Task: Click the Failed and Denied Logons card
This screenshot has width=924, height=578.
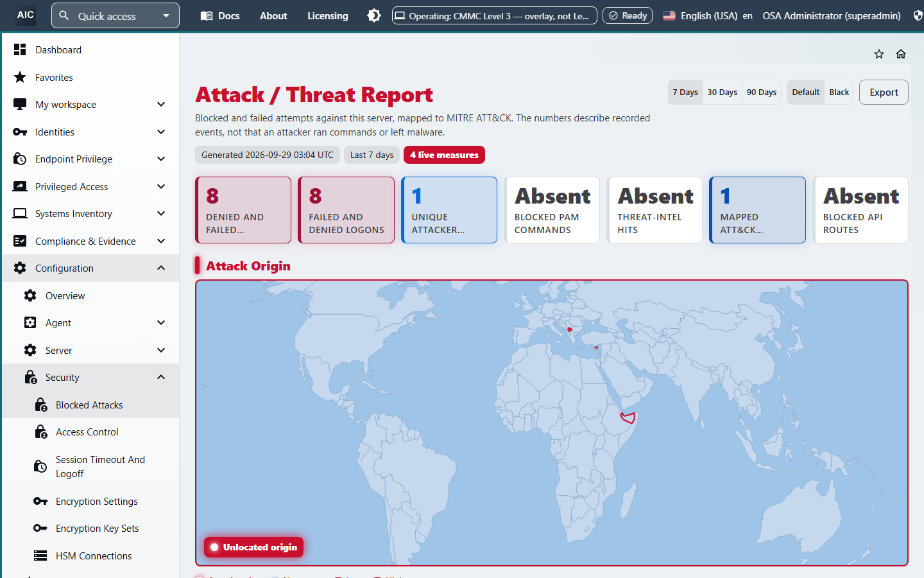Action: coord(346,210)
